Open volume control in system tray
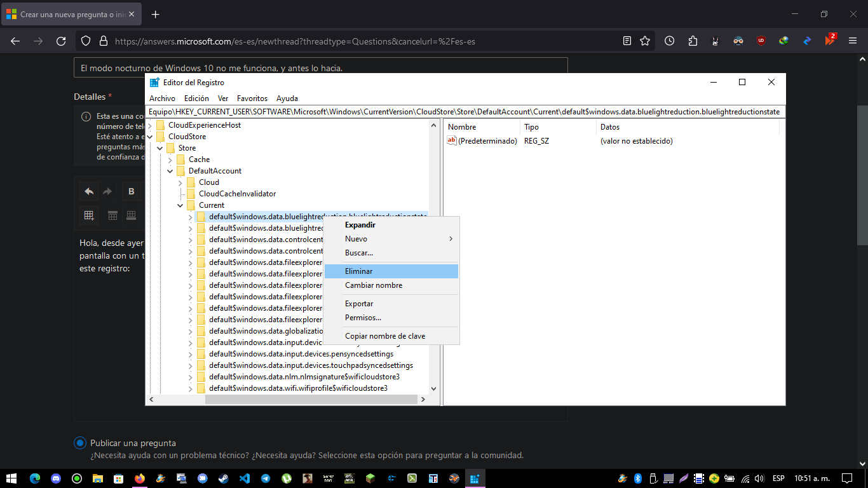 pos(759,478)
